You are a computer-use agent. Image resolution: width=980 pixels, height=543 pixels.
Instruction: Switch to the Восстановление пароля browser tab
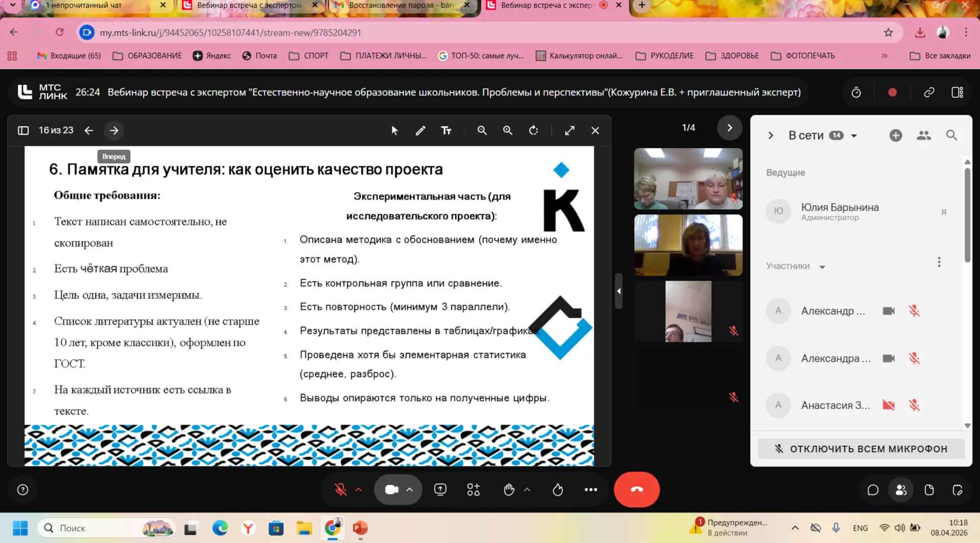tap(401, 6)
